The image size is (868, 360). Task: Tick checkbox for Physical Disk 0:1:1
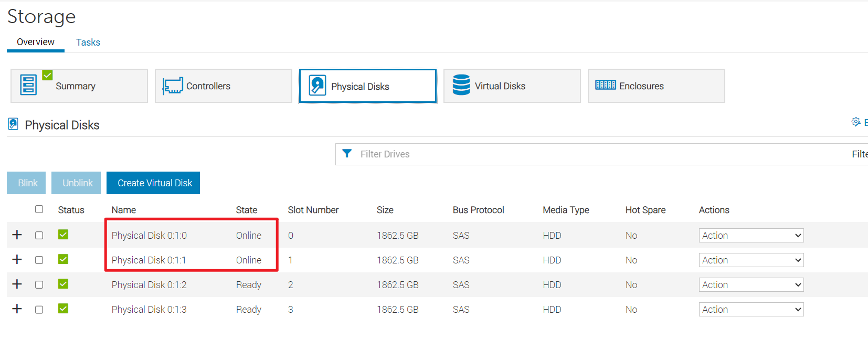point(39,260)
